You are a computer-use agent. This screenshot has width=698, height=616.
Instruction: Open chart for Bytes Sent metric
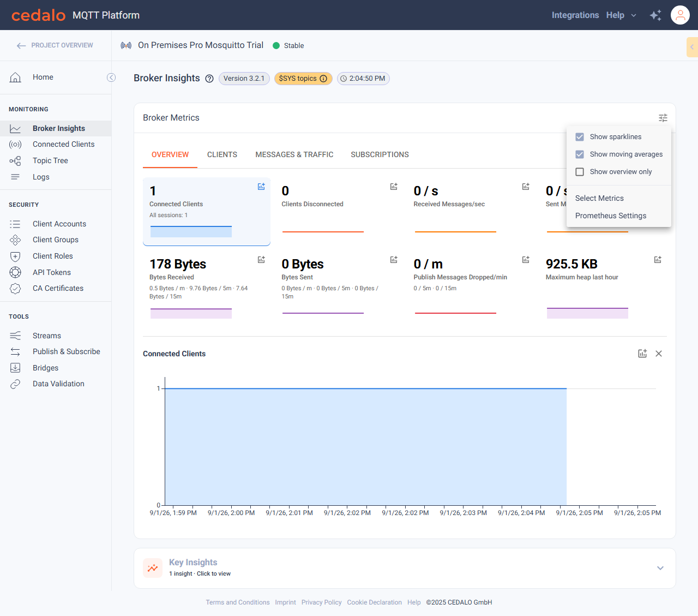(x=394, y=260)
